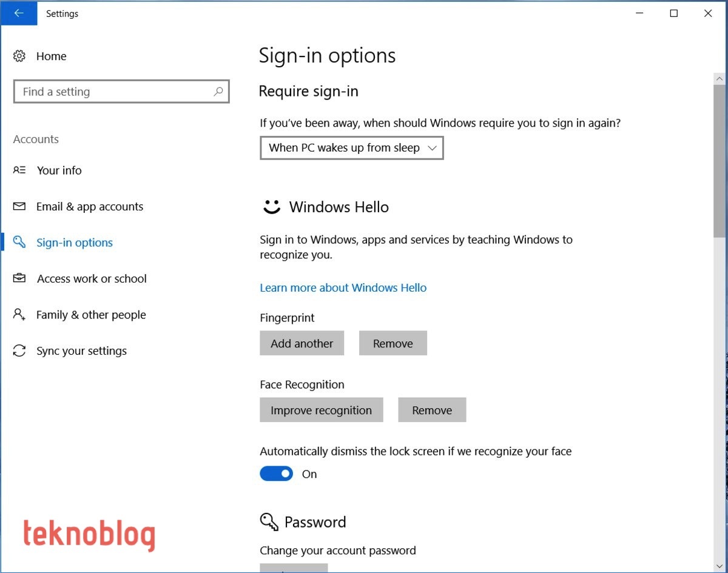Click Improve recognition button
This screenshot has height=573, width=728.
pos(321,410)
